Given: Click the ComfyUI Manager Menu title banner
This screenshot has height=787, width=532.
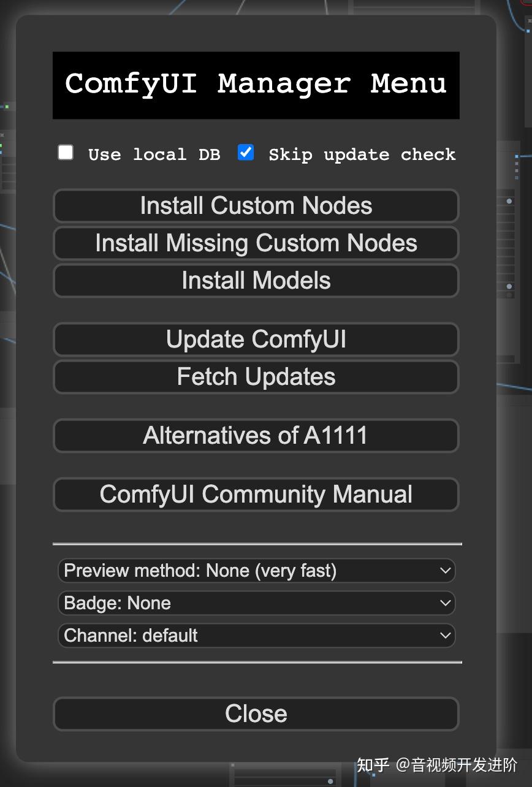Looking at the screenshot, I should pyautogui.click(x=256, y=85).
